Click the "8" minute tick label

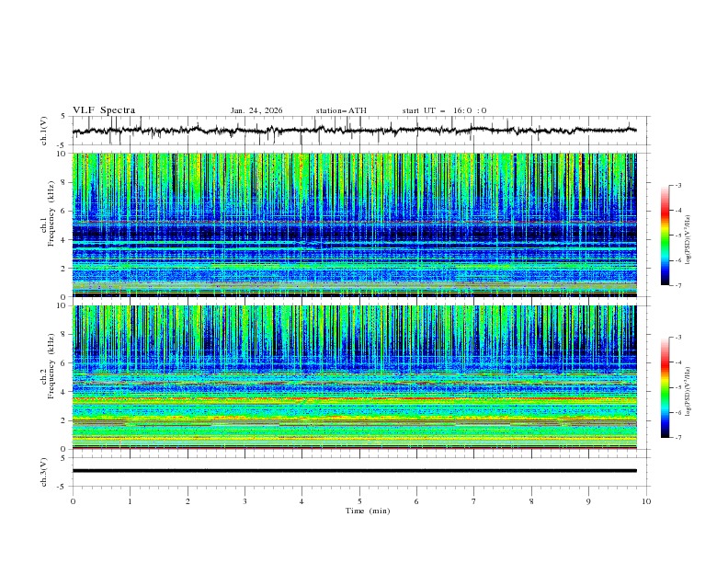(531, 501)
